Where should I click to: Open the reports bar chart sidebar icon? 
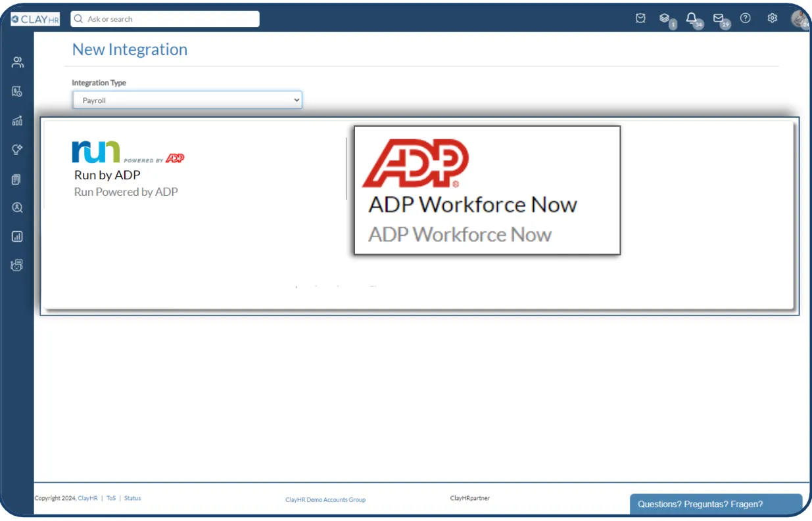click(x=18, y=237)
